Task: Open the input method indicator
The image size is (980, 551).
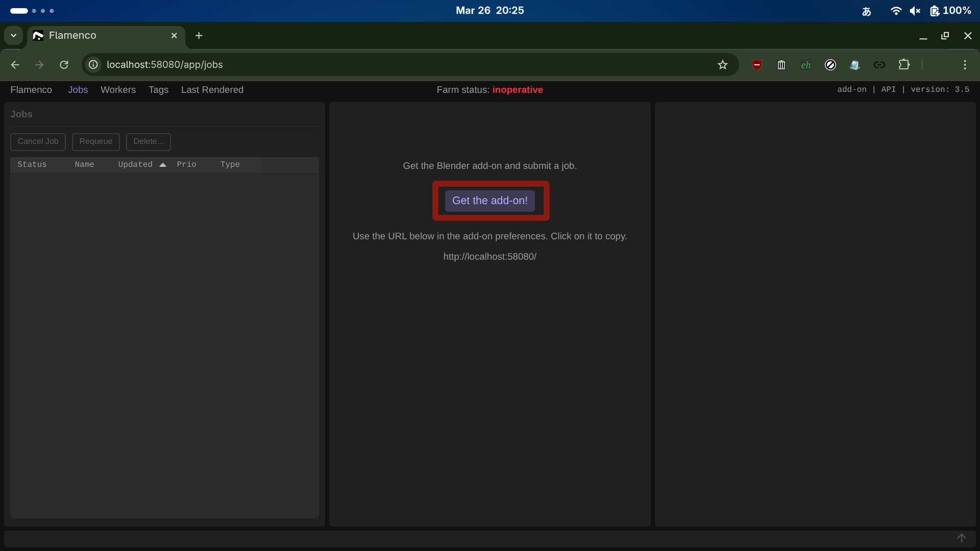Action: pyautogui.click(x=867, y=11)
